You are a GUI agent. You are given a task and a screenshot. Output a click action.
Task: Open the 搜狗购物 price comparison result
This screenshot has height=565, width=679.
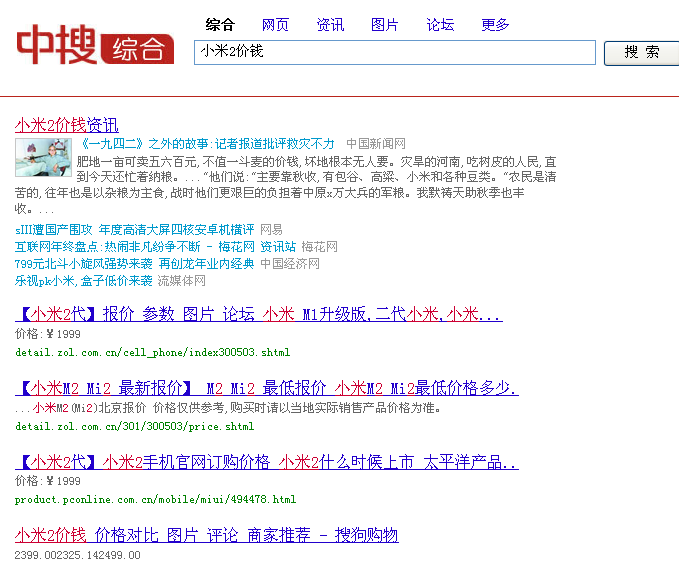point(206,535)
